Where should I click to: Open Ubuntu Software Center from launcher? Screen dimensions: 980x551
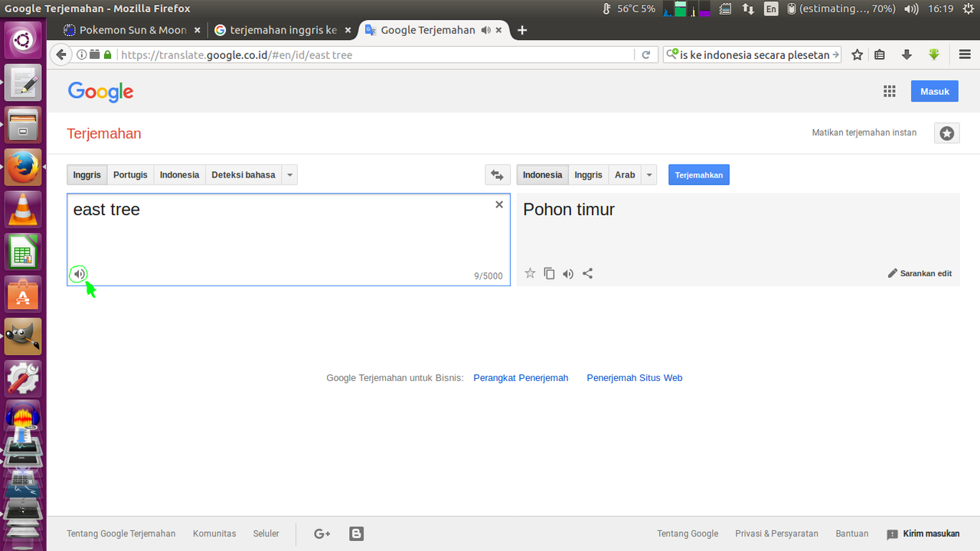coord(23,294)
